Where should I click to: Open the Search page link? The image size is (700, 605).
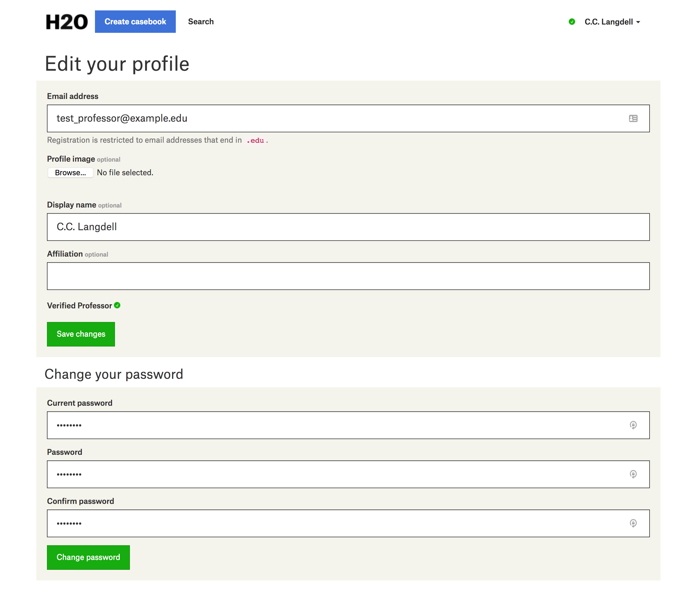click(x=201, y=22)
